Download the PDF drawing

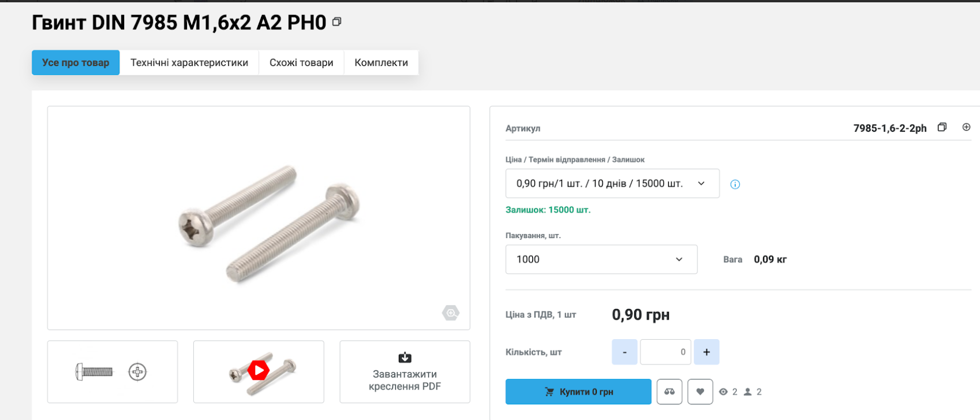[405, 371]
